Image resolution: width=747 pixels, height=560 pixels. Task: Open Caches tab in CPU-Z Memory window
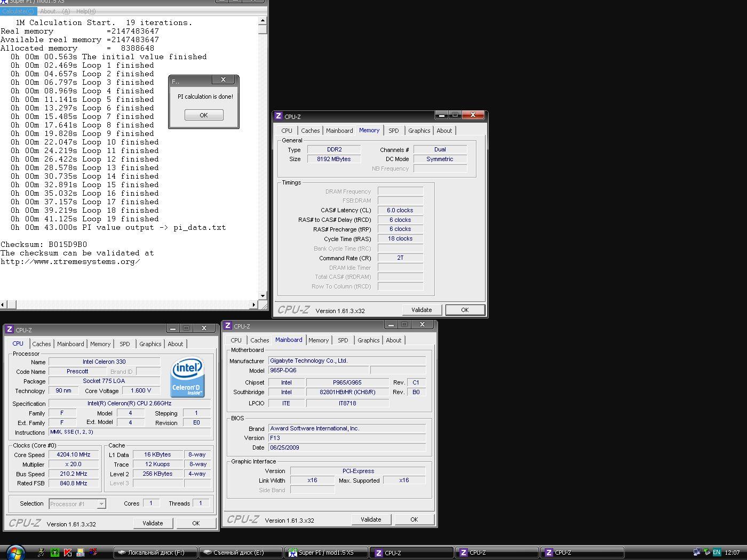(311, 131)
